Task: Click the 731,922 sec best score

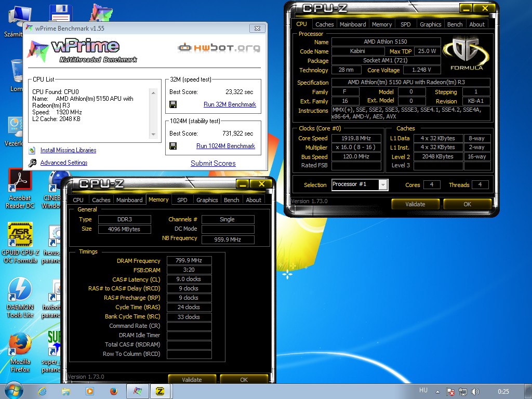Action: (x=237, y=134)
